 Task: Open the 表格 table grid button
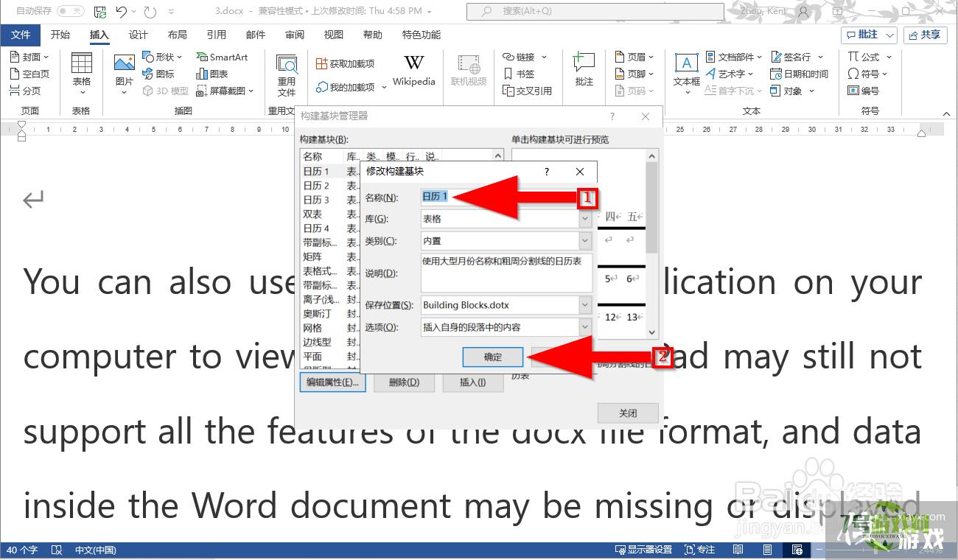81,74
